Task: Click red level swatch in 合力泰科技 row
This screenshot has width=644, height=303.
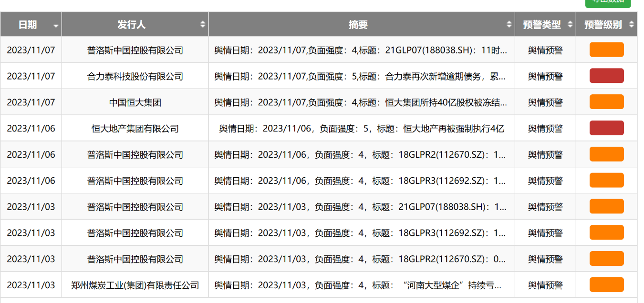Action: 606,76
